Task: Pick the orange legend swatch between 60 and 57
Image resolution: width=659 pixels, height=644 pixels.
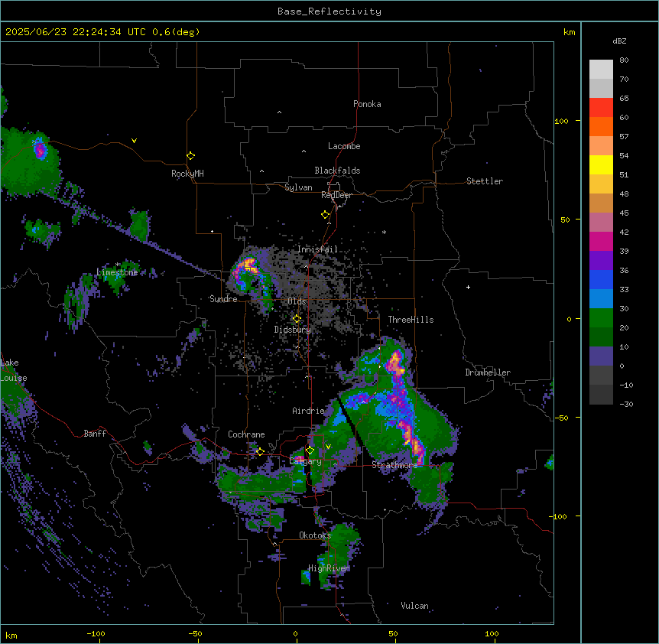Action: (x=601, y=126)
